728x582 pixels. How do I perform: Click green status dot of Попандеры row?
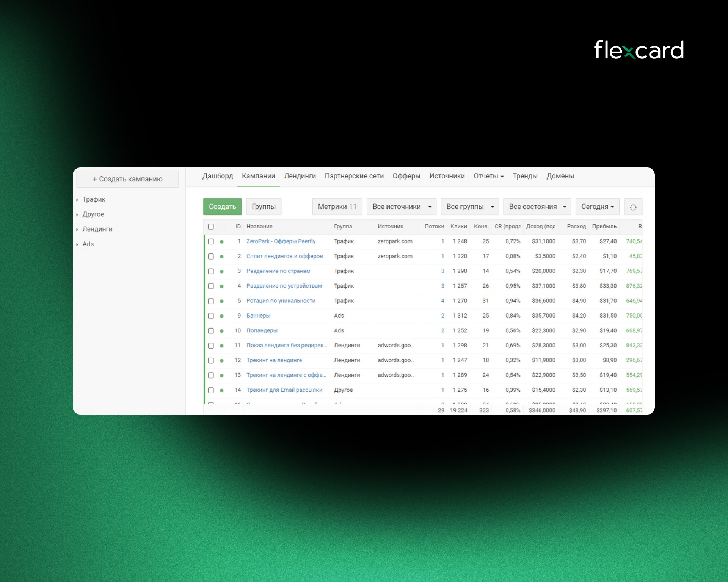(x=222, y=331)
